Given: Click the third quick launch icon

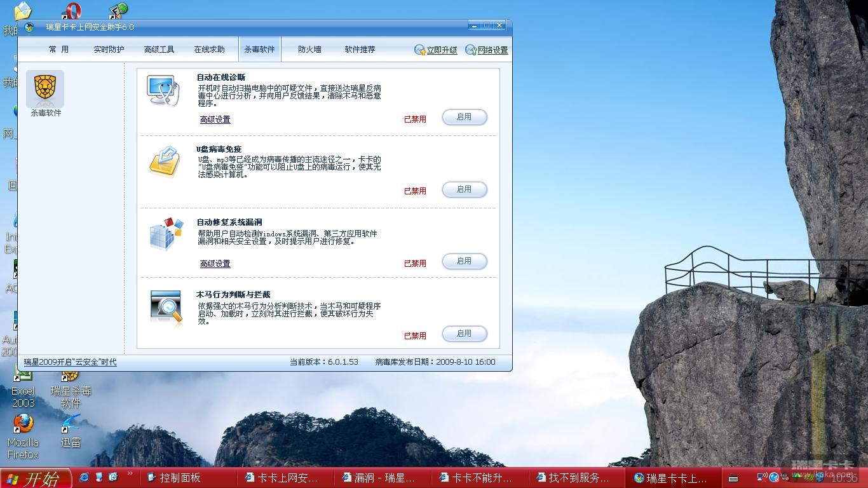Looking at the screenshot, I should coord(113,477).
